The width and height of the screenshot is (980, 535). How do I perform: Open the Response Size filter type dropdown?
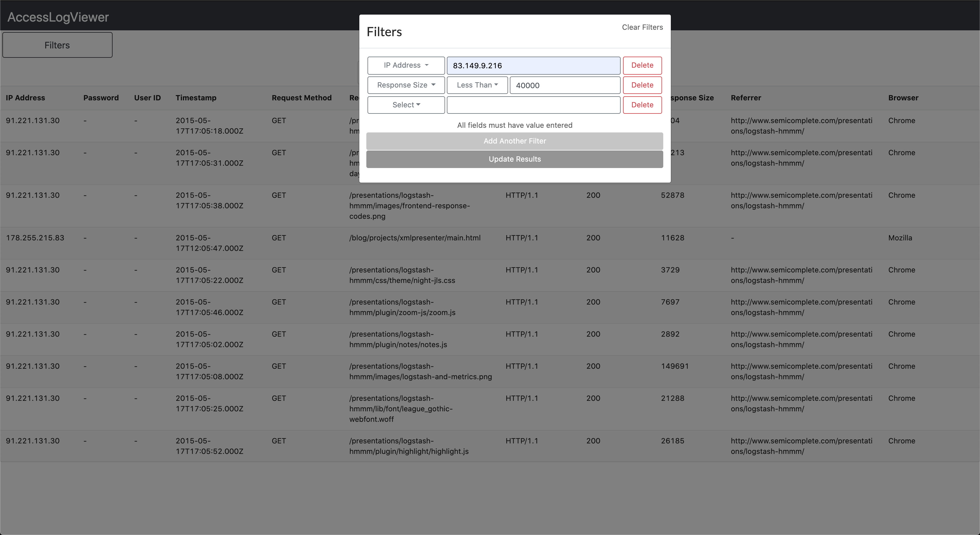point(405,85)
